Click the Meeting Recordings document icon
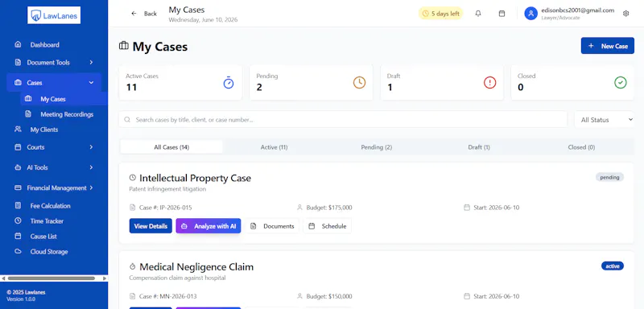 [x=28, y=114]
